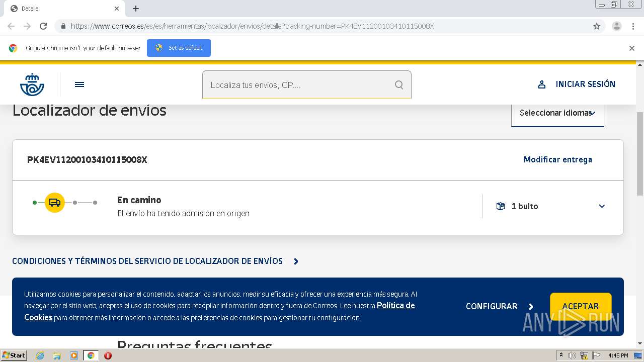Click the page vertical scrollbar
Screen dimensions: 644x362
pos(640,153)
